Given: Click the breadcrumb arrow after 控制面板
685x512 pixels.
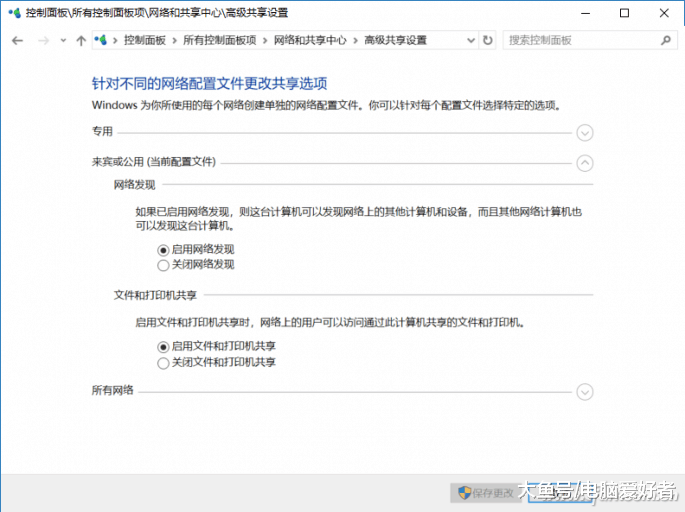Looking at the screenshot, I should [x=174, y=41].
